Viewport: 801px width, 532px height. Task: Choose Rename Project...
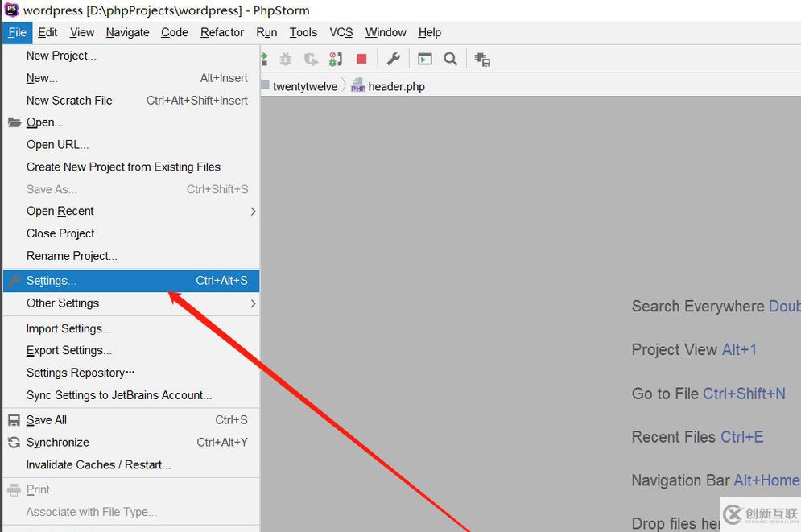tap(131, 256)
